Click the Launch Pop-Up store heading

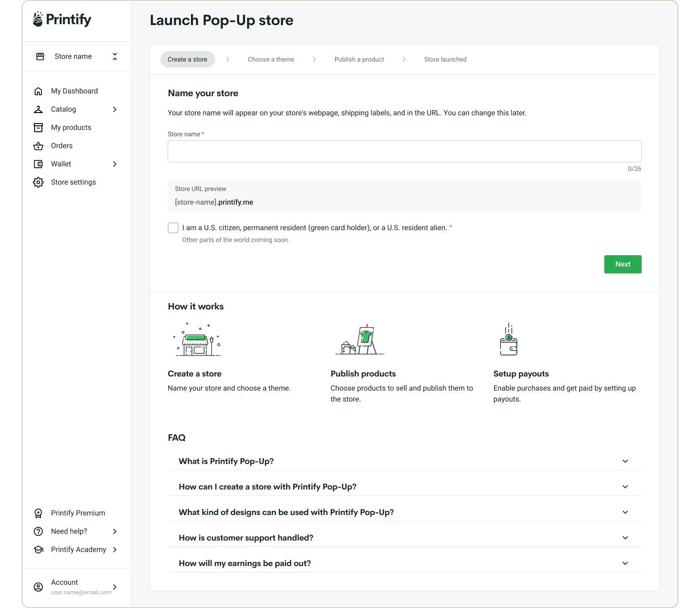pos(221,20)
